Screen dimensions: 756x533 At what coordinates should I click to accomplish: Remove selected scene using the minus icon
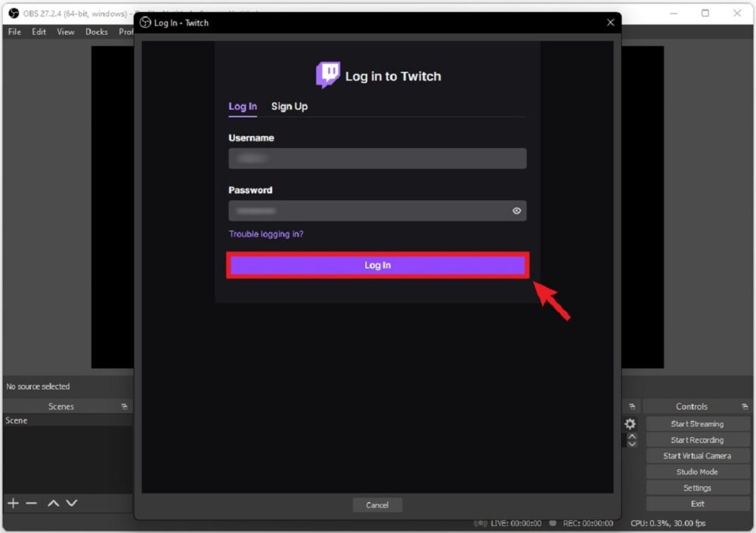tap(32, 503)
